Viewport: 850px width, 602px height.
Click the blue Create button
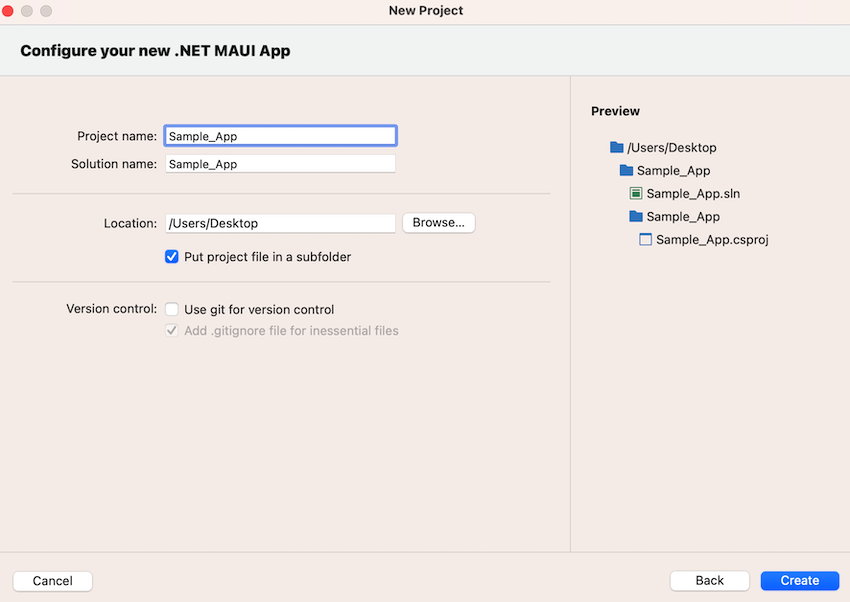click(800, 580)
